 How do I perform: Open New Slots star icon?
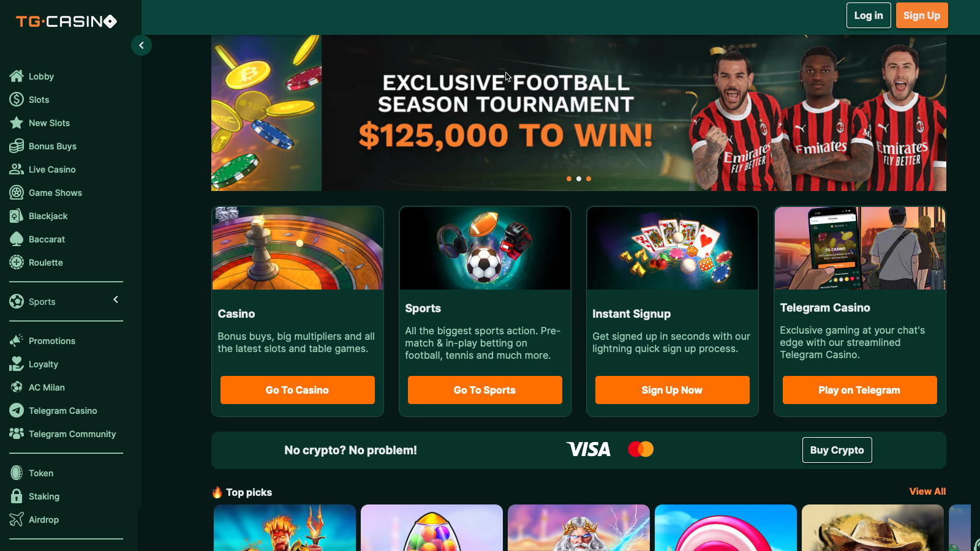17,122
